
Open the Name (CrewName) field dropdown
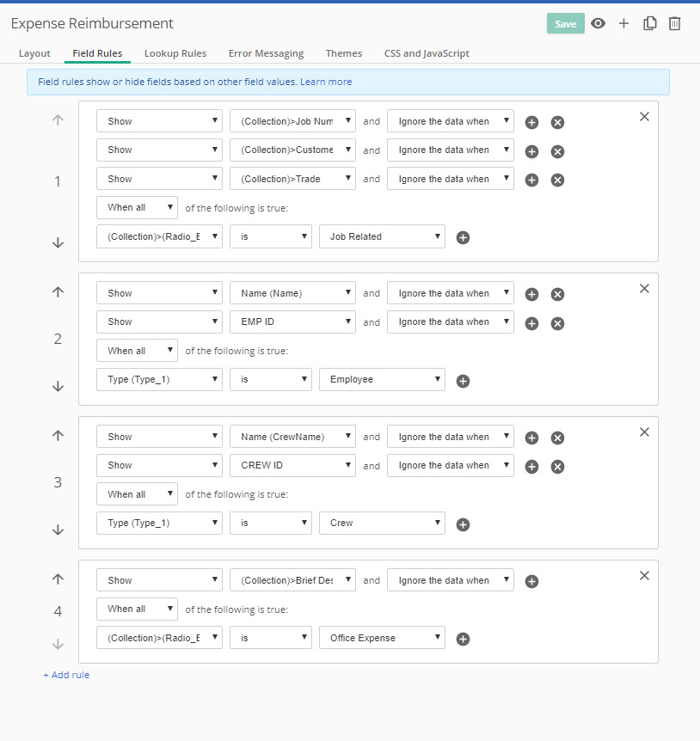click(292, 437)
